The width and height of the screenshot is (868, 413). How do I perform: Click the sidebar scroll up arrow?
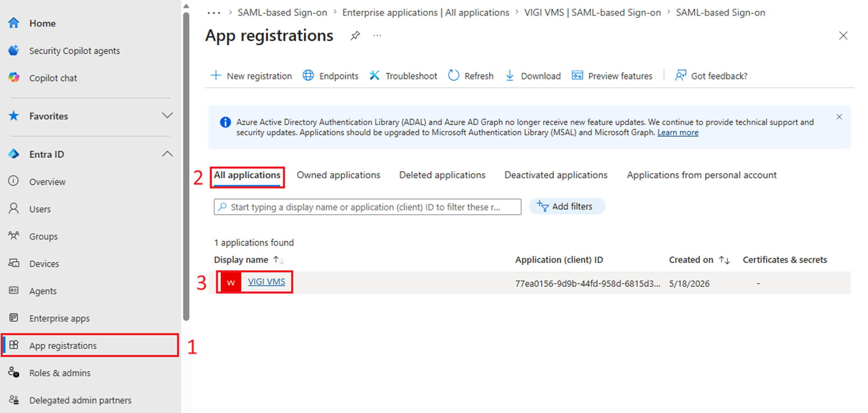click(x=186, y=6)
